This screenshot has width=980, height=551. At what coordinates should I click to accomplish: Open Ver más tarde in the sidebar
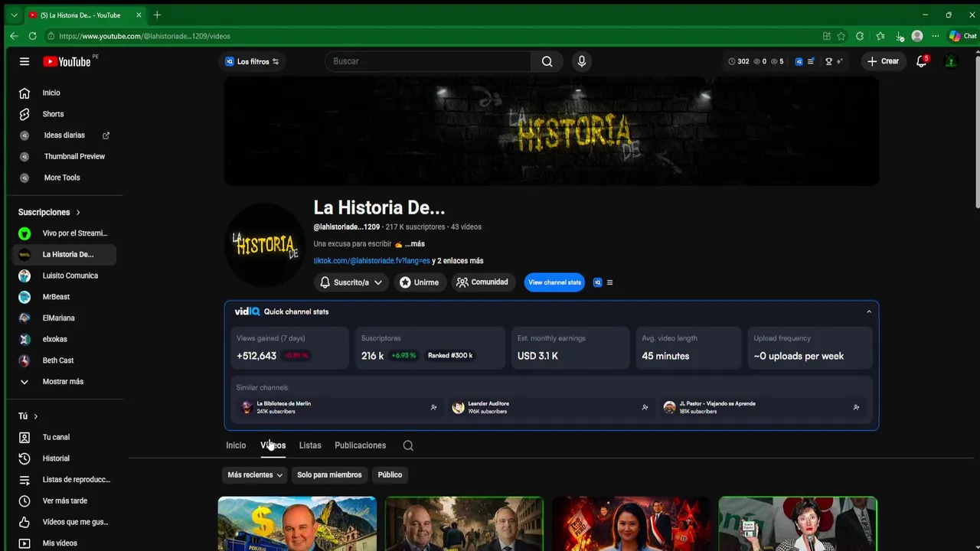(x=64, y=500)
